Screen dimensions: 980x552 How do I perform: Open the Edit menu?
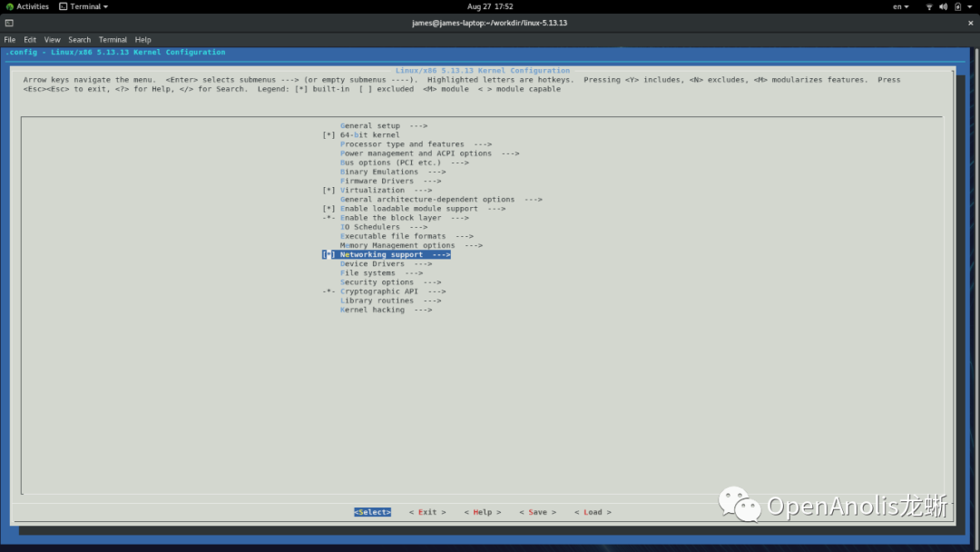(30, 39)
